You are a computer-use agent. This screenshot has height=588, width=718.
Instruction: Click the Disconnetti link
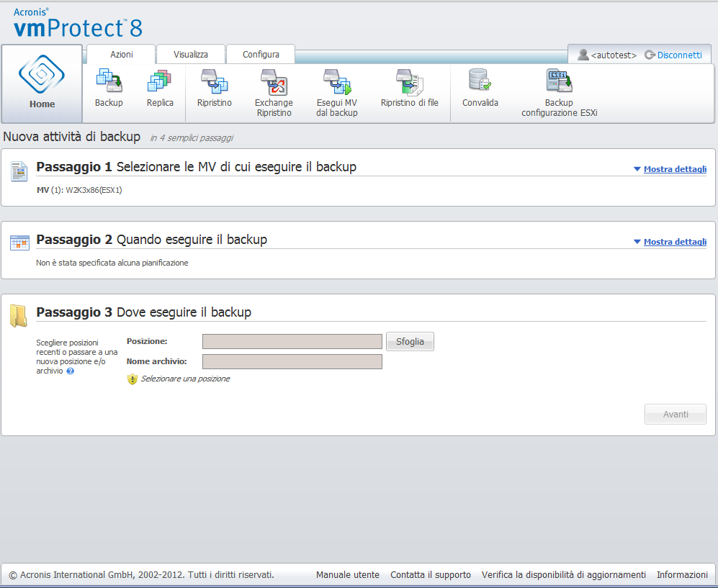coord(680,55)
